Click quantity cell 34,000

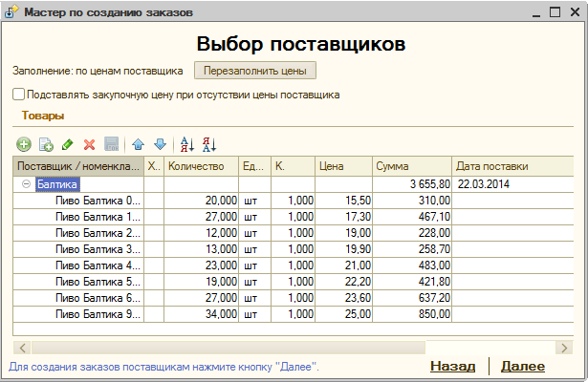tap(201, 314)
